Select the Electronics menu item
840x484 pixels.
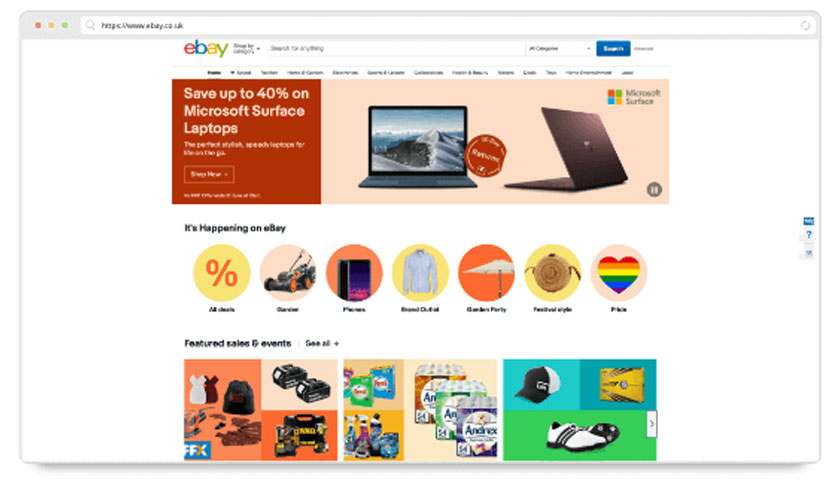[x=345, y=72]
